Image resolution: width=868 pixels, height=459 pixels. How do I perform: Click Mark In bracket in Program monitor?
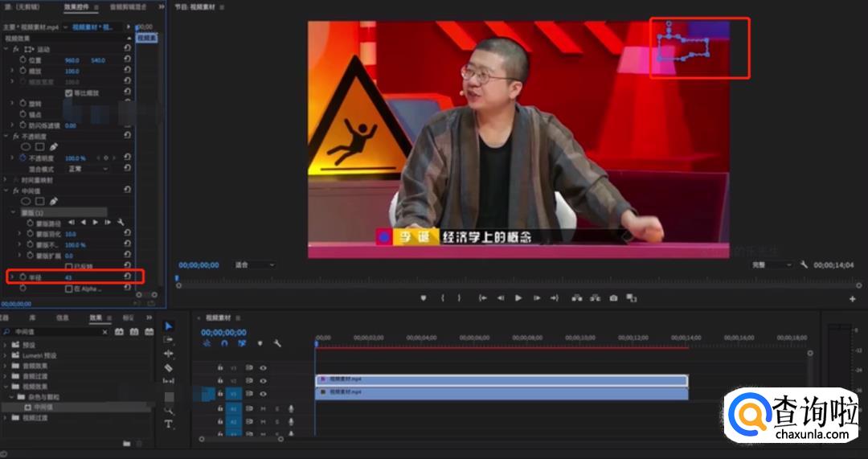click(x=442, y=298)
